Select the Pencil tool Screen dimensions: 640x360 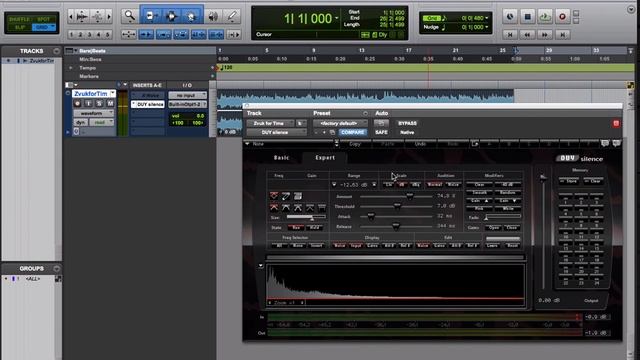pyautogui.click(x=232, y=16)
